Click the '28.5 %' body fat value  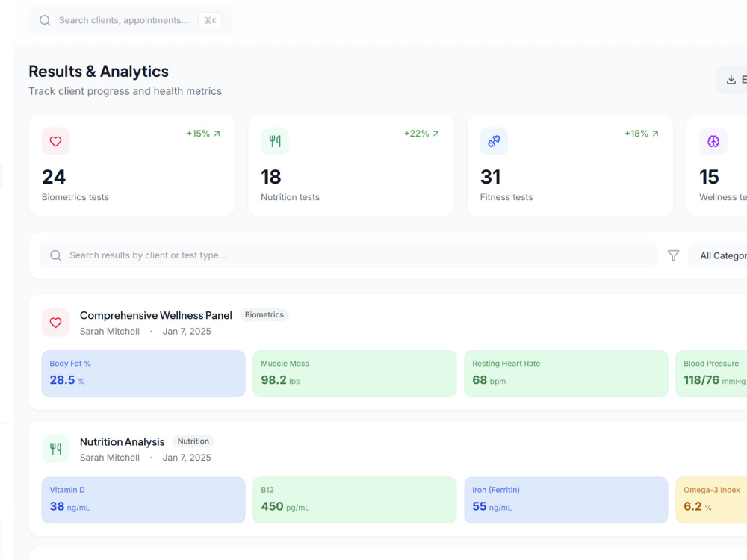point(67,380)
